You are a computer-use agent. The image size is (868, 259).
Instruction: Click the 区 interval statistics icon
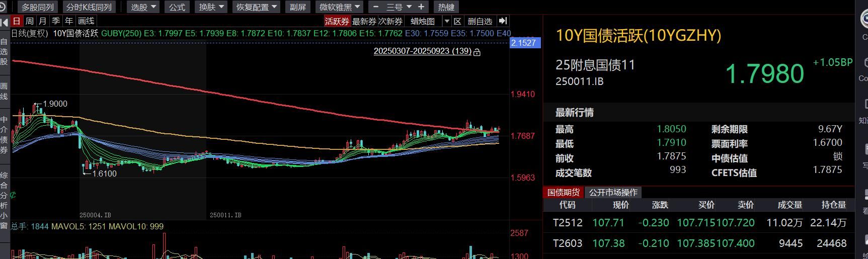457,21
